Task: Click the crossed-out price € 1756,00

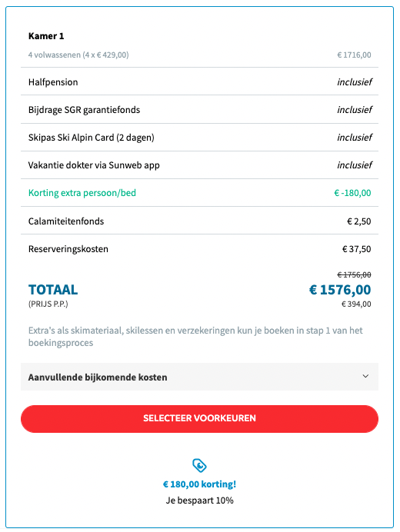Action: (354, 274)
